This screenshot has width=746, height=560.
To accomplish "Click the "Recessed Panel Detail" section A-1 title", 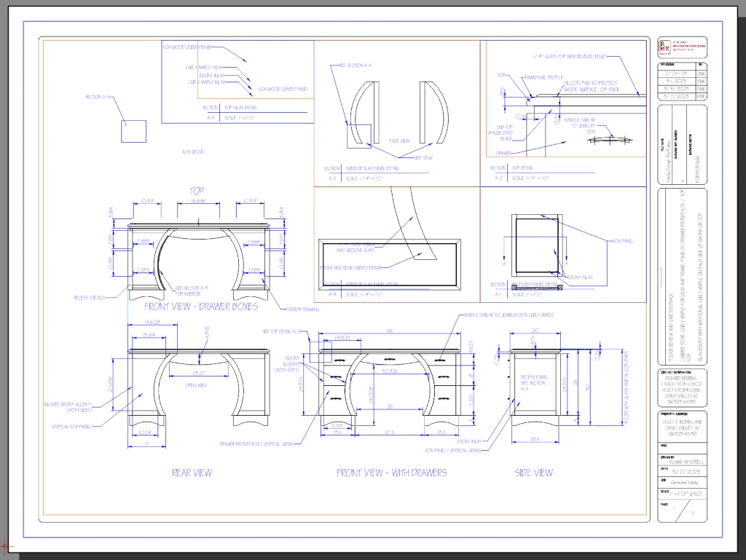I will pyautogui.click(x=535, y=285).
